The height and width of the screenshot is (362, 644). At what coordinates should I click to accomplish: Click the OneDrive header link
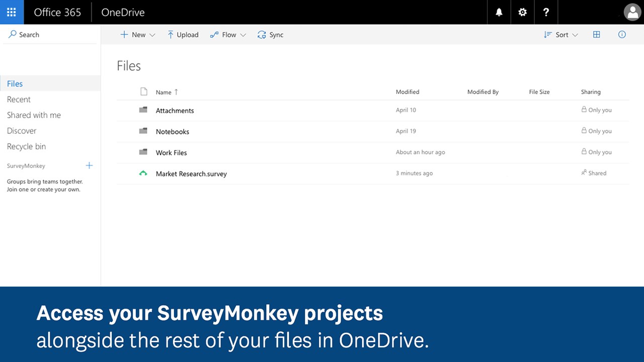123,13
